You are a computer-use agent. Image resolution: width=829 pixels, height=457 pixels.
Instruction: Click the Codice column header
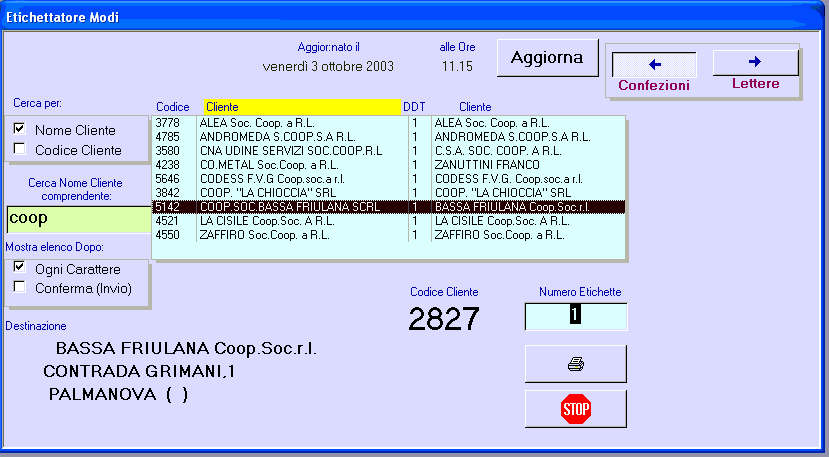(173, 107)
